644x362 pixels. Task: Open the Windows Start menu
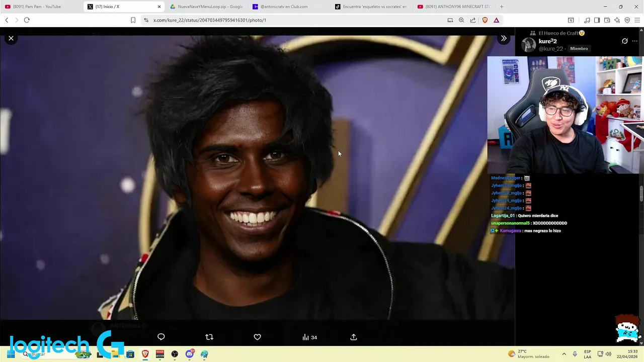[10, 354]
